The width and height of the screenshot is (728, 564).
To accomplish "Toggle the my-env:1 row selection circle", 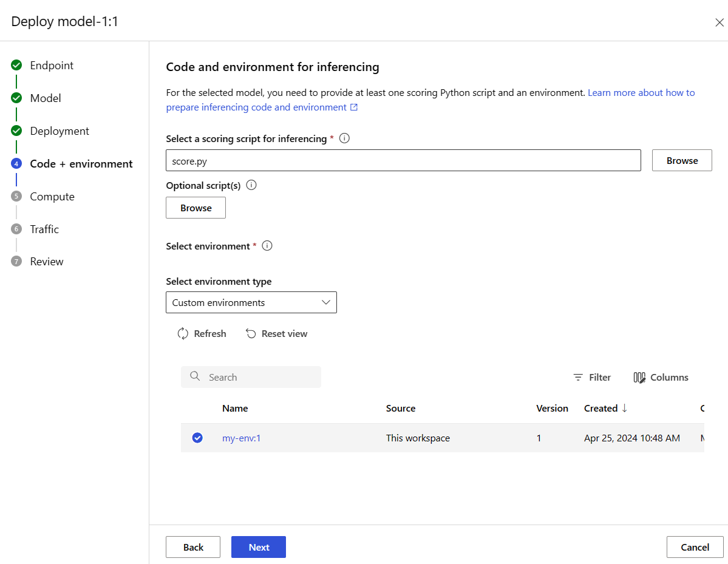I will pos(197,438).
